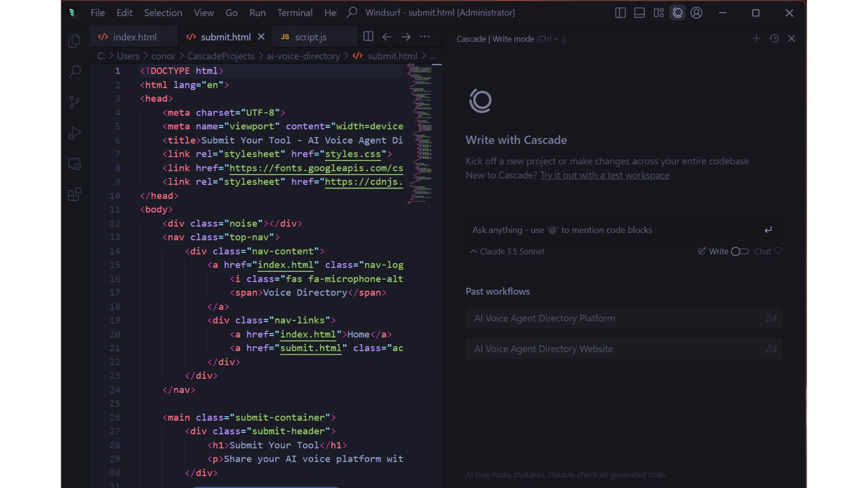This screenshot has width=868, height=488.
Task: Open account profile icon
Action: click(696, 13)
